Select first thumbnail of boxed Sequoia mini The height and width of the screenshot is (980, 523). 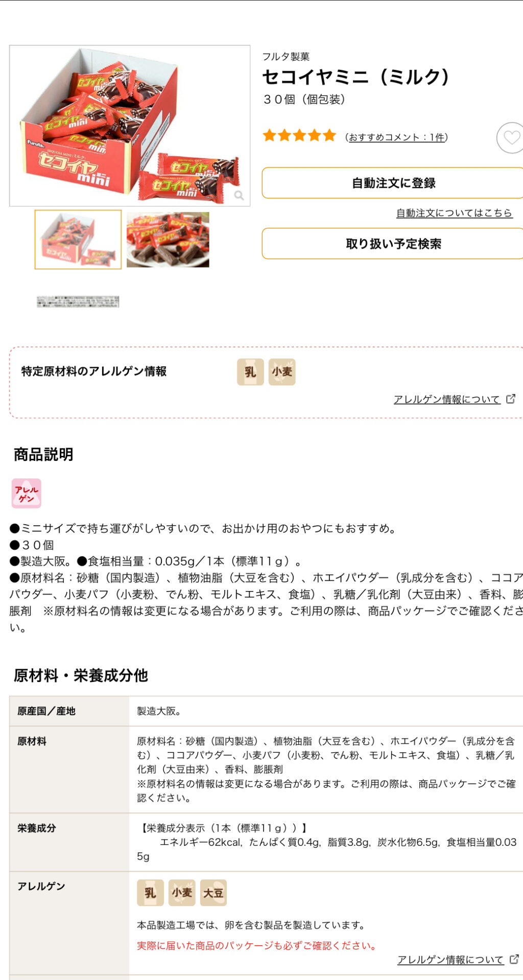[78, 239]
